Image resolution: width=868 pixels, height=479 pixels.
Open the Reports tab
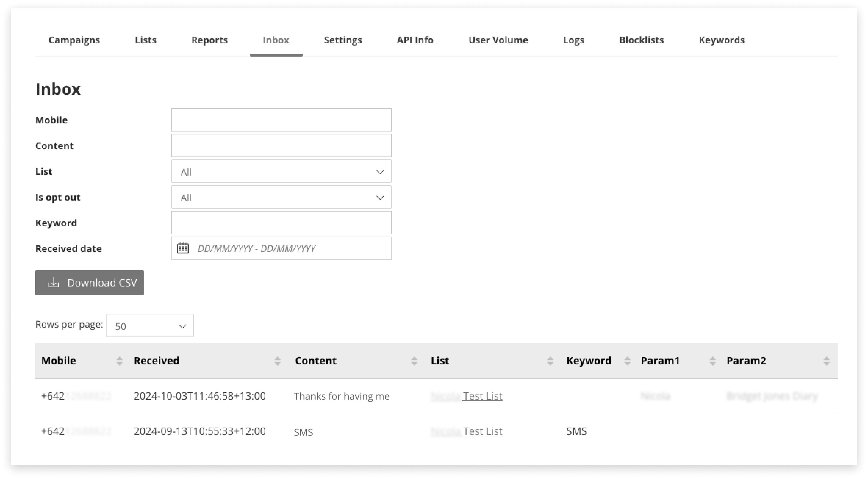pyautogui.click(x=209, y=40)
